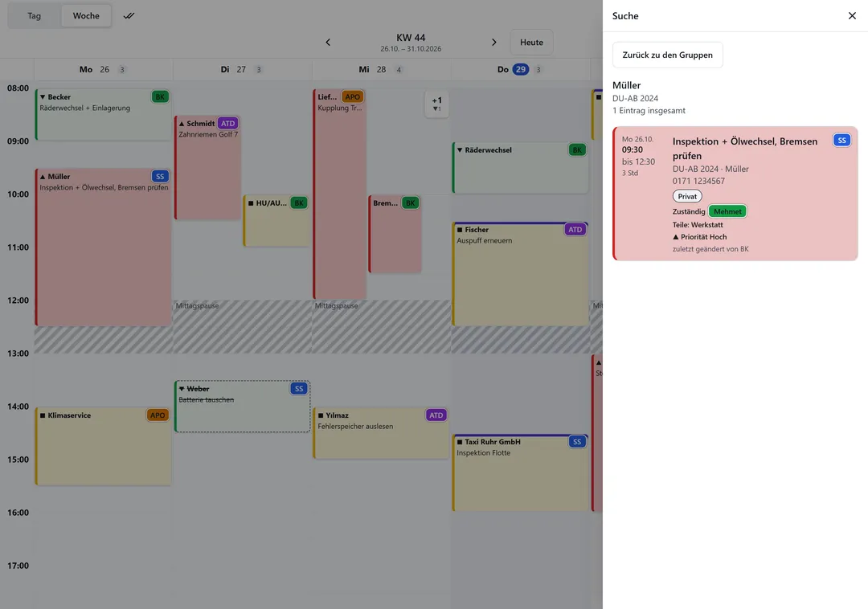Click the BK badge on the HU/AU appointment

click(x=299, y=203)
